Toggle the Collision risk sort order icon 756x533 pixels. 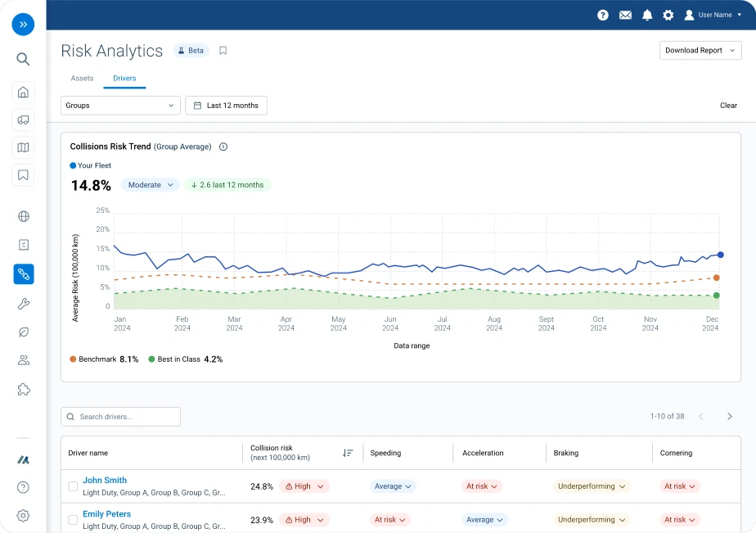pos(348,453)
